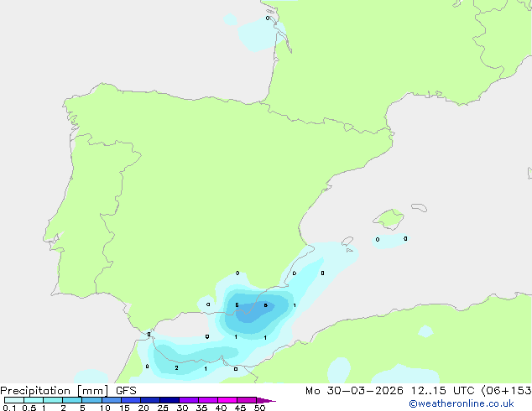This screenshot has width=532, height=411.
Task: Pick the 0.1–0.5 mm legend color box
Action: point(14,400)
